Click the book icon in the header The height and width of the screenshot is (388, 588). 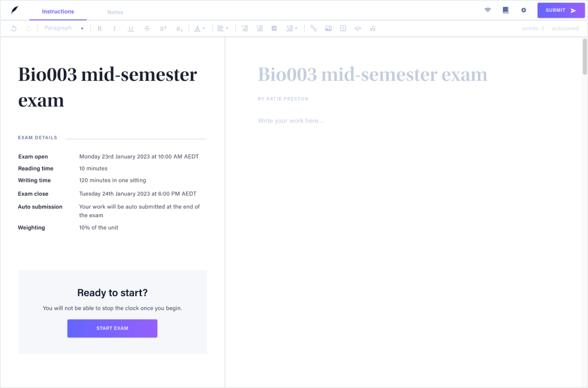click(x=506, y=10)
